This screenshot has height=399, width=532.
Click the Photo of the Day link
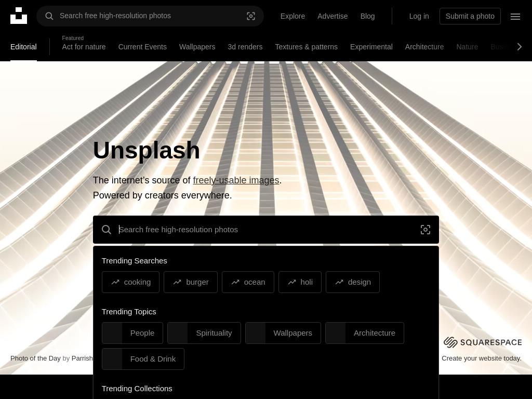click(x=35, y=358)
